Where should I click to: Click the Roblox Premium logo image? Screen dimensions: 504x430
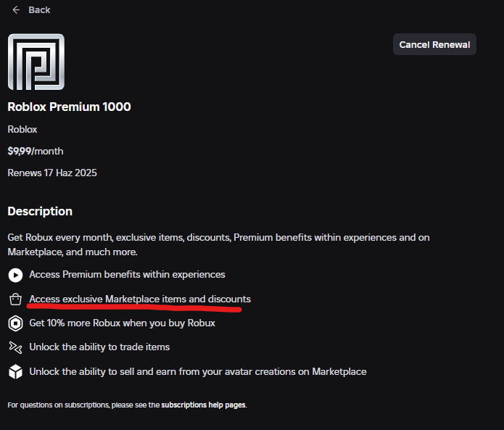tap(36, 62)
